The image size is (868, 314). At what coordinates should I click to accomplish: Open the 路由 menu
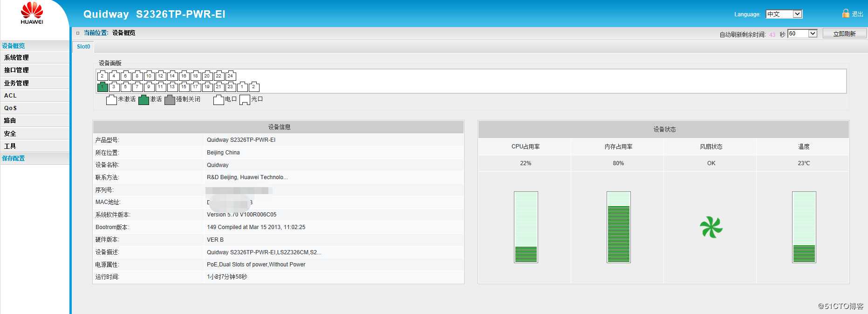(34, 120)
